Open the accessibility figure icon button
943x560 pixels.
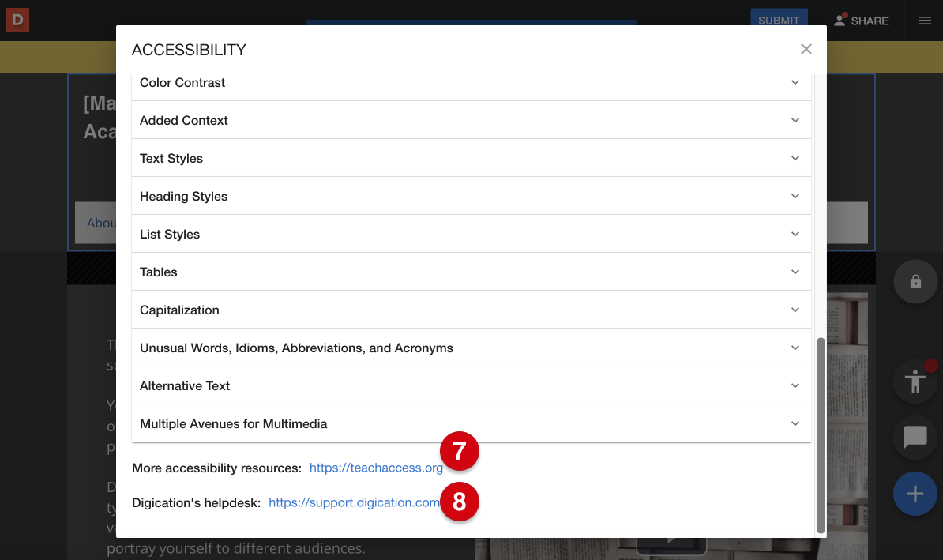point(915,382)
